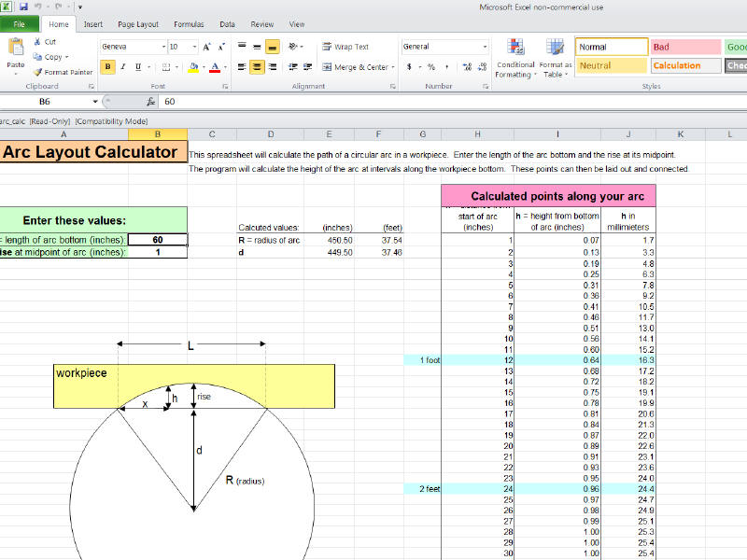This screenshot has height=560, width=747.
Task: Toggle Italic formatting
Action: click(x=123, y=67)
